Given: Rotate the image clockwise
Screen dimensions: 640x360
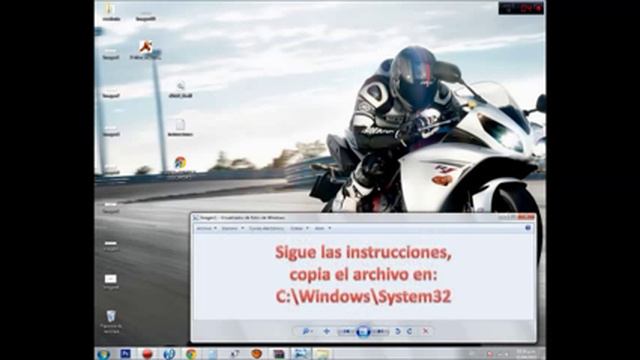Looking at the screenshot, I should tap(409, 331).
